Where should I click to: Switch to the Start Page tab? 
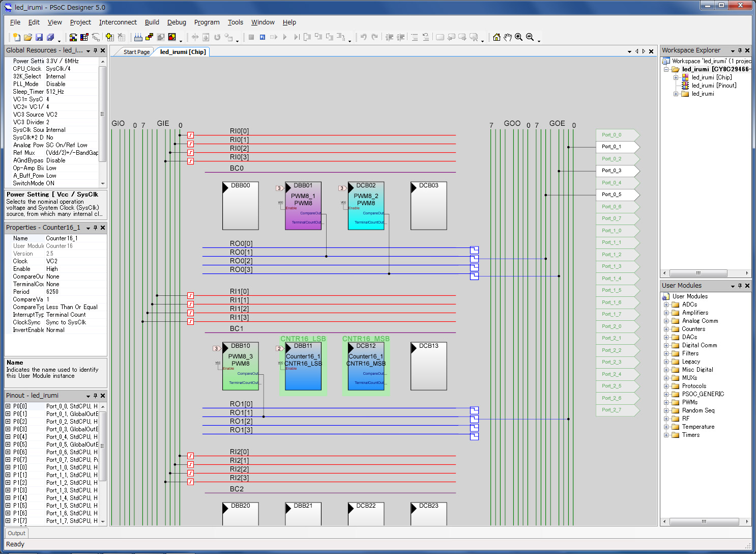136,52
